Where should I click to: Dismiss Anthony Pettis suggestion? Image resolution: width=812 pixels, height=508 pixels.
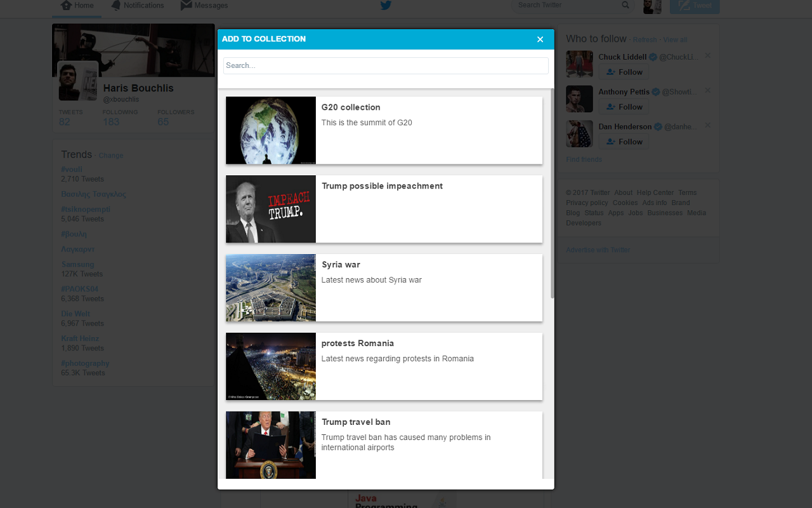708,91
